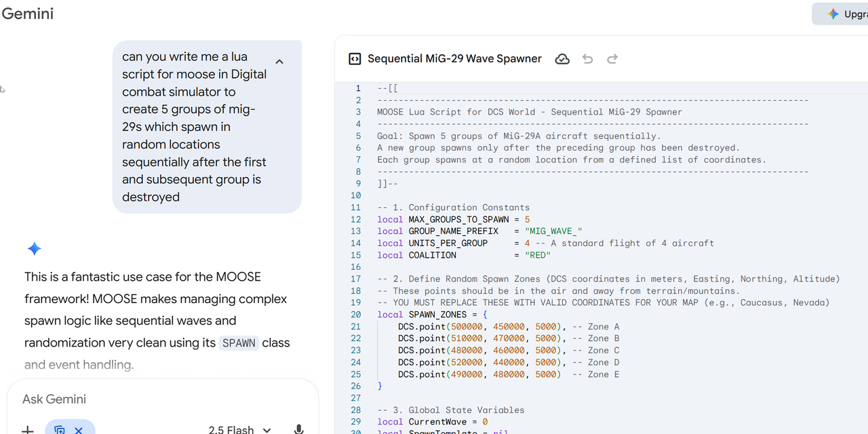Click the Gemini sparkle response icon

[35, 249]
